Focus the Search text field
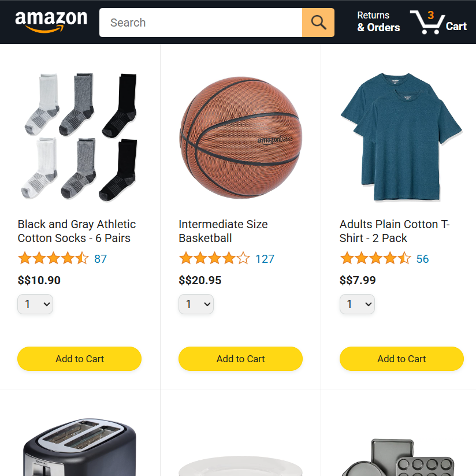The width and height of the screenshot is (476, 476). (200, 23)
